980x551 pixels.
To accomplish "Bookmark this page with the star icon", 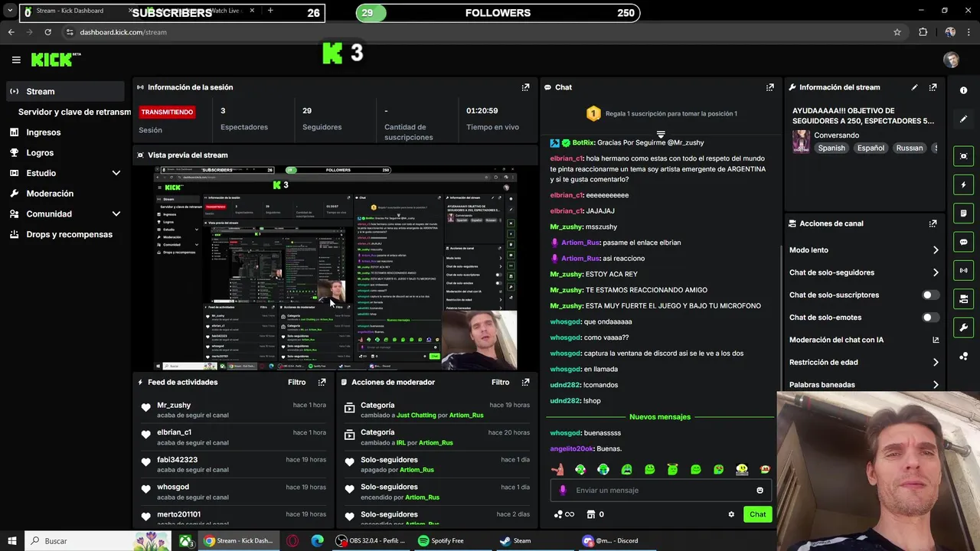I will pos(897,32).
